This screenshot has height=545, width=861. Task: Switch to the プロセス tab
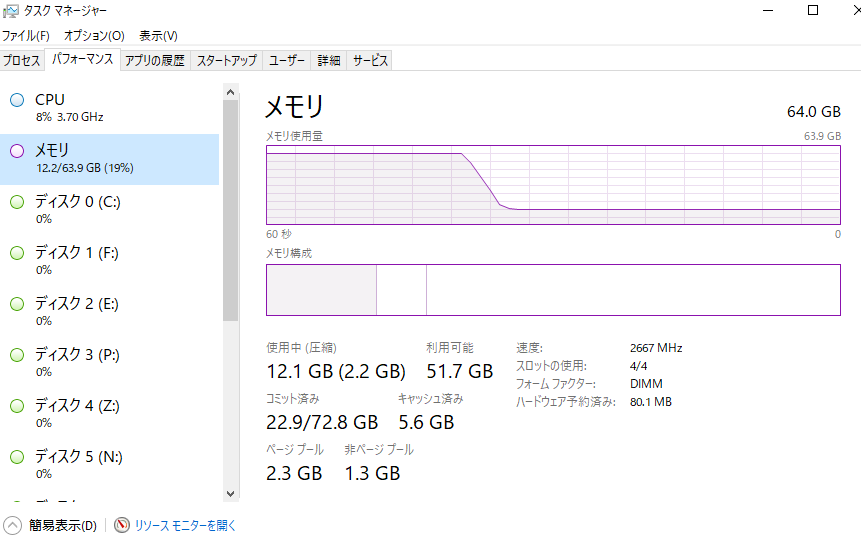pos(22,60)
